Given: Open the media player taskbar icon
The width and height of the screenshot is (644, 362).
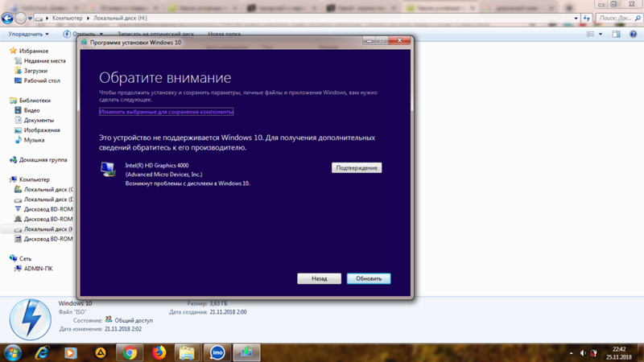Looking at the screenshot, I should click(71, 352).
